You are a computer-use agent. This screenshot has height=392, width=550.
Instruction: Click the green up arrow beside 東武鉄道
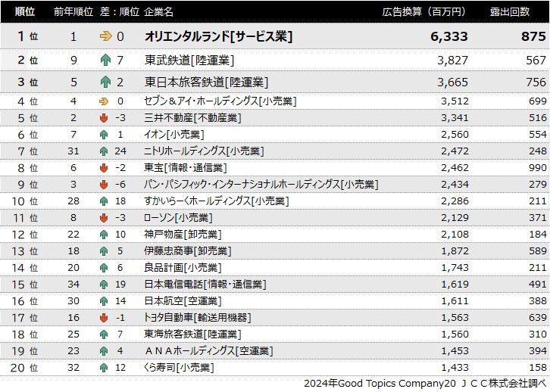tap(105, 60)
